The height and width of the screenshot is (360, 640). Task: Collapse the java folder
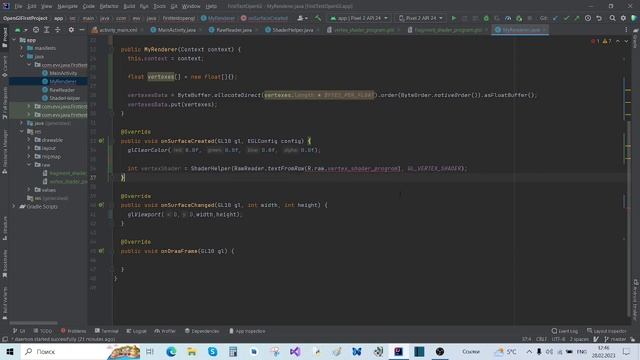(x=22, y=56)
